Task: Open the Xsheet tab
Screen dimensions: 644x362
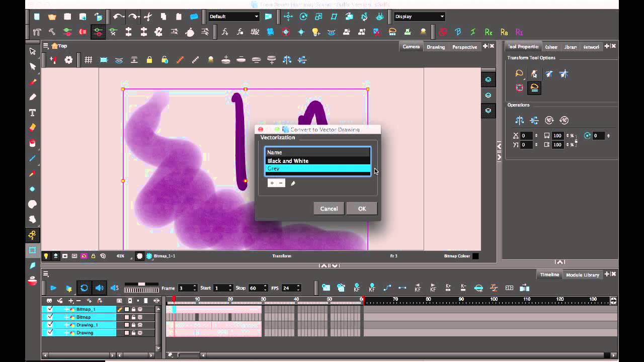Action: [x=551, y=47]
